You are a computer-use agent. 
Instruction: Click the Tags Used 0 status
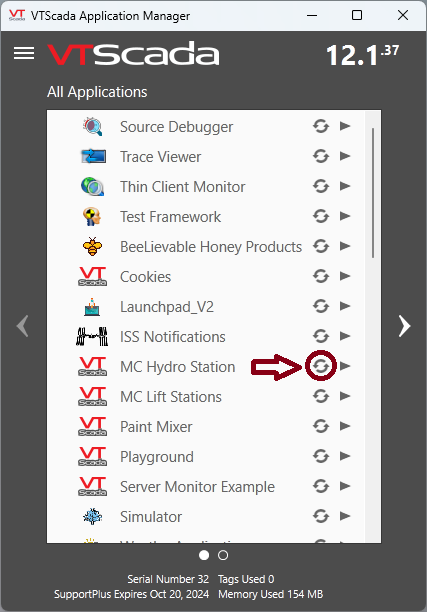246,579
